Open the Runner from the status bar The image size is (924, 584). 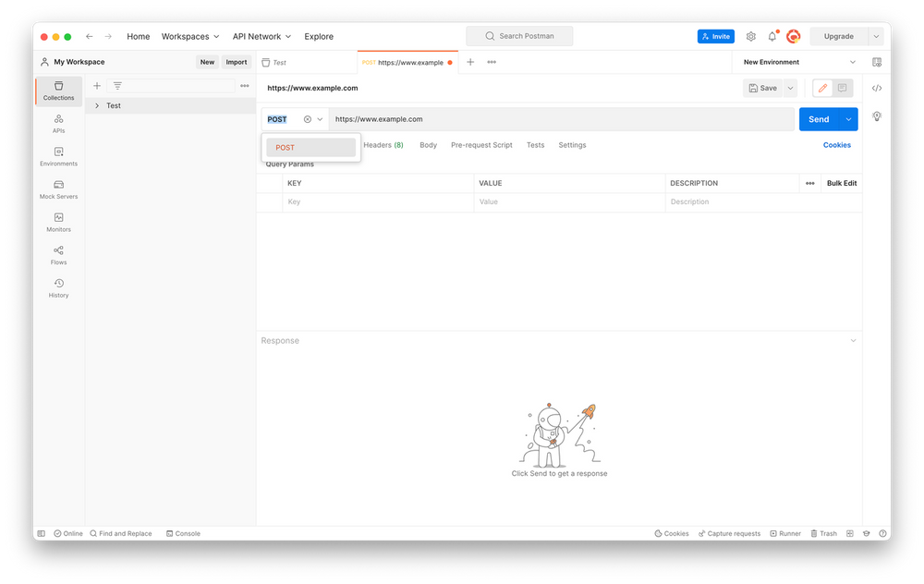[x=785, y=533]
